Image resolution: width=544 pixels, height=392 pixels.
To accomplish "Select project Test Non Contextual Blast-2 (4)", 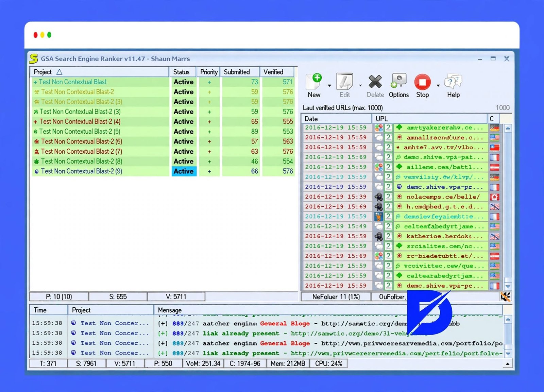I will (80, 121).
